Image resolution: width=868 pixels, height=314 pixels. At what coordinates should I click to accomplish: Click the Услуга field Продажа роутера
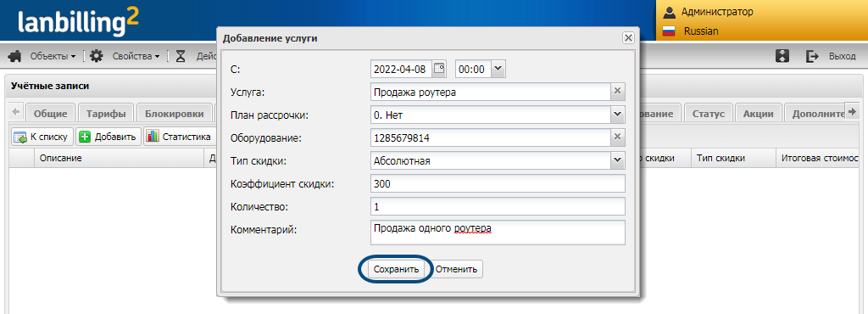coord(491,92)
